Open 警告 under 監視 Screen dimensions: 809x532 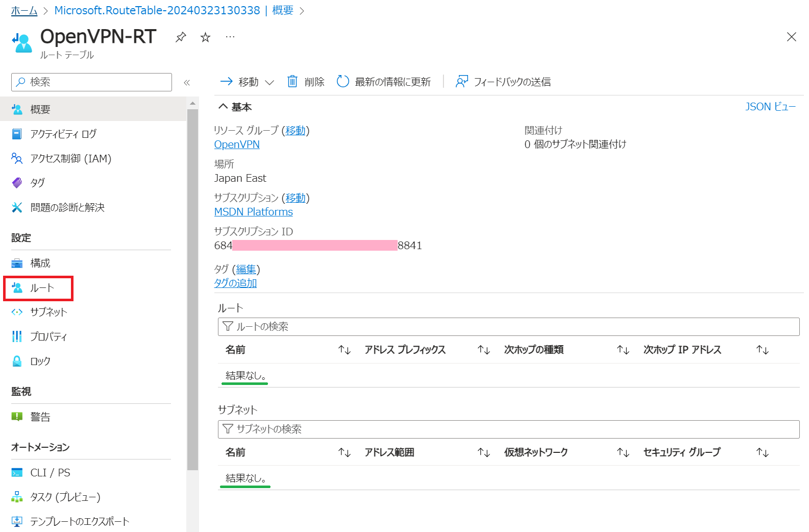[93, 417]
